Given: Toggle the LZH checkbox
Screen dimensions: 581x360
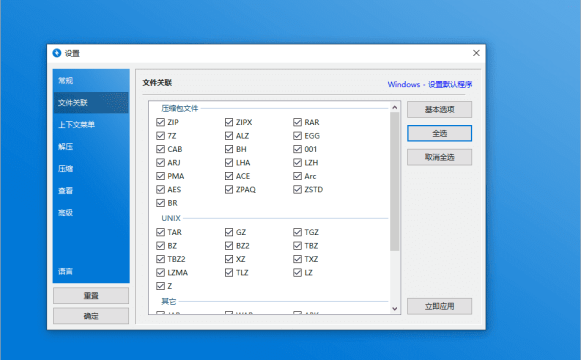Looking at the screenshot, I should [x=298, y=163].
